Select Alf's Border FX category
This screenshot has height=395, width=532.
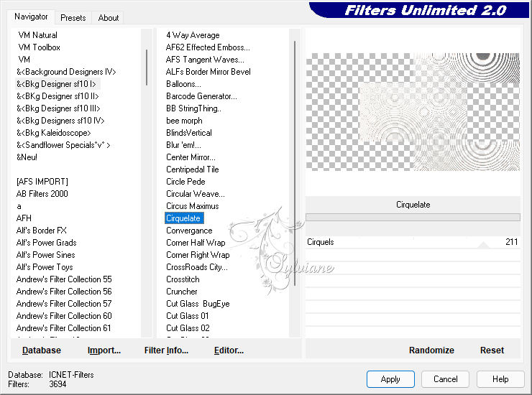(42, 231)
